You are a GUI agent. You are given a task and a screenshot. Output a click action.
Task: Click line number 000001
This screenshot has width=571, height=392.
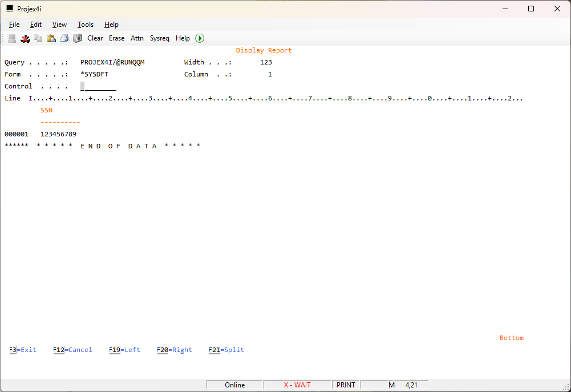(17, 134)
